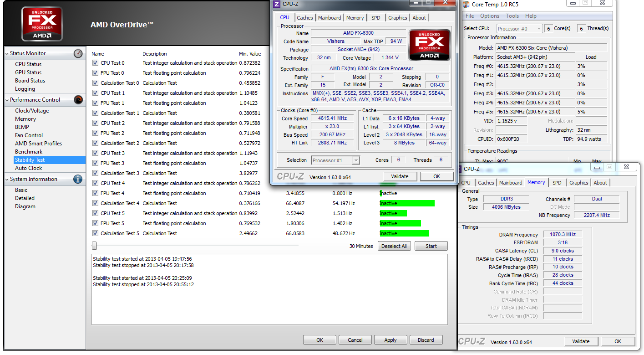Click the System Information info icon
Viewport: 644px width, 355px height.
coord(78,179)
